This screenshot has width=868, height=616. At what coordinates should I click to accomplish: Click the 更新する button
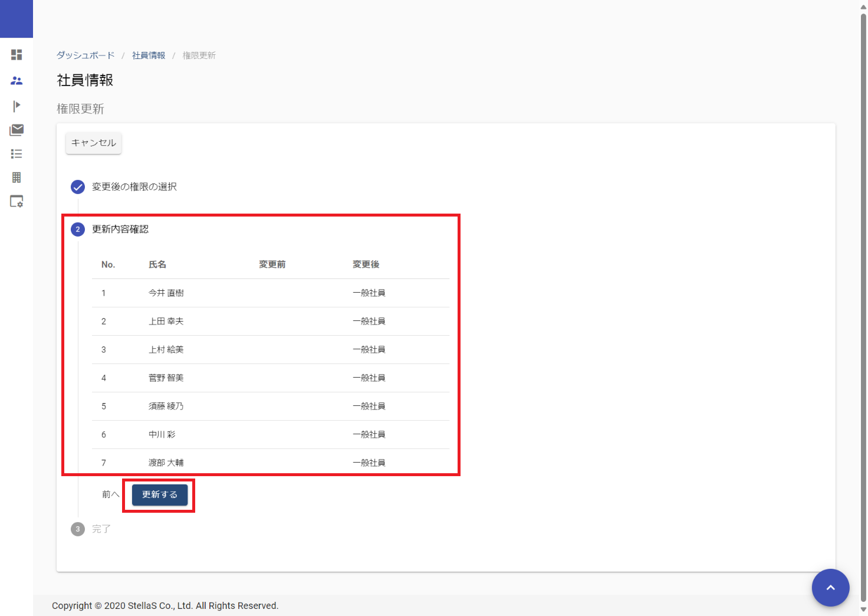(160, 495)
